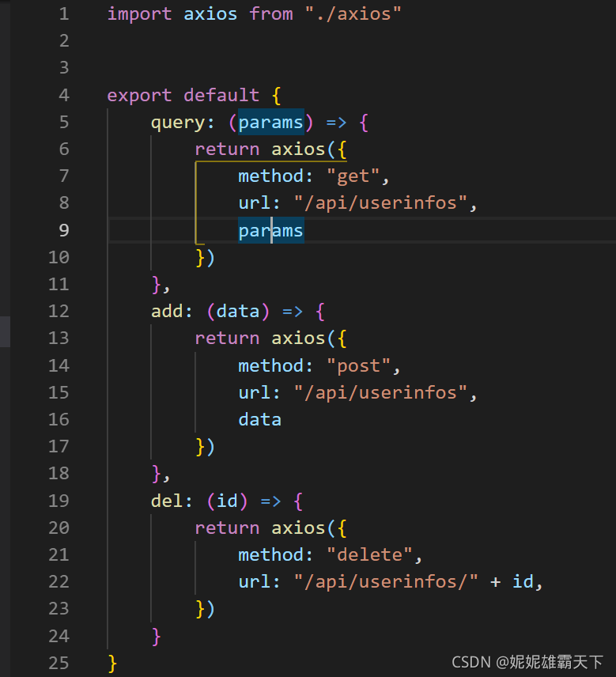Click the "post" string on line 14
616x677 pixels.
[359, 366]
